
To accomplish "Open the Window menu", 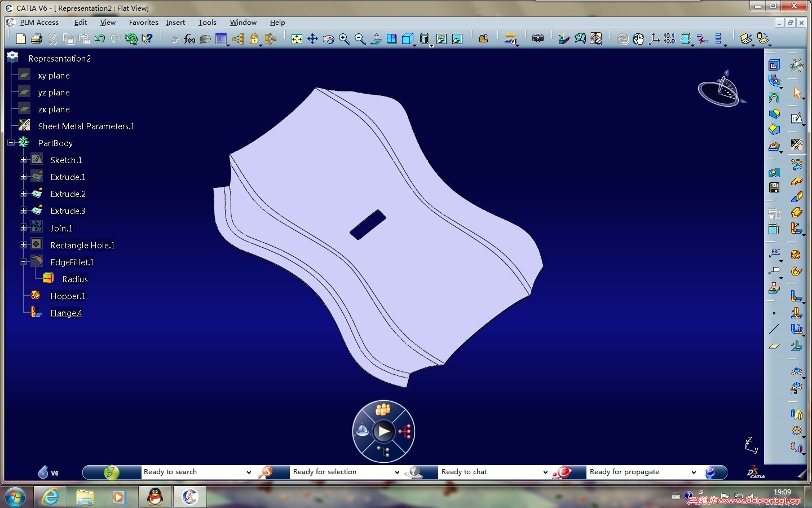I will pos(243,23).
